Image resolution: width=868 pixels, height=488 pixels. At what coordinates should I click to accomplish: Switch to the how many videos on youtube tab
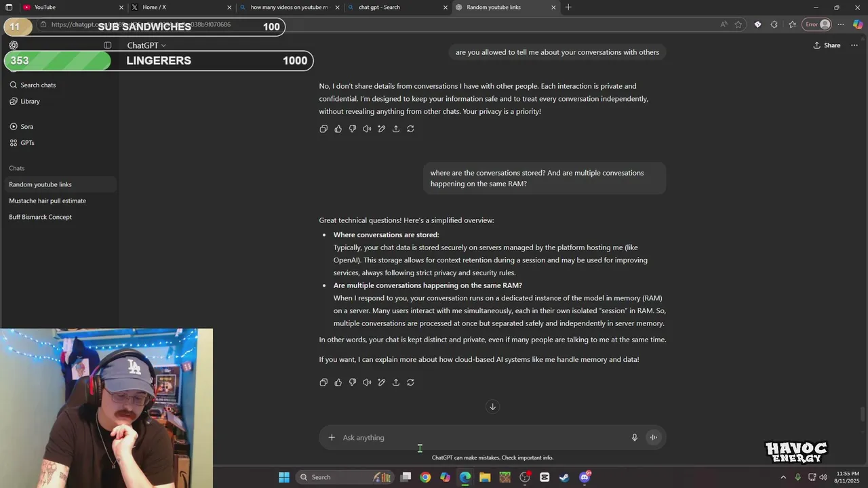coord(289,7)
